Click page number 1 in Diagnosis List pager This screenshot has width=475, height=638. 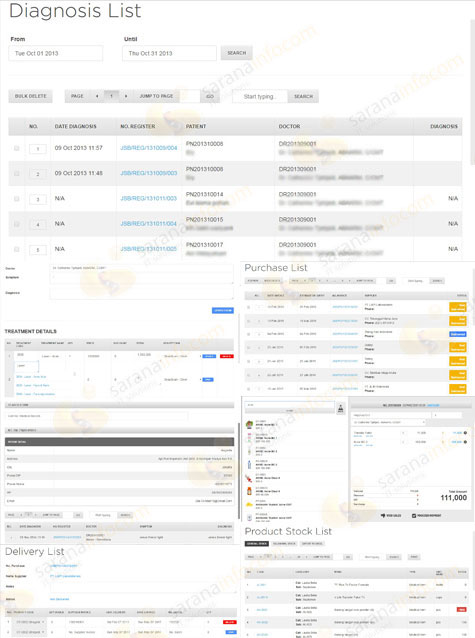tap(112, 96)
